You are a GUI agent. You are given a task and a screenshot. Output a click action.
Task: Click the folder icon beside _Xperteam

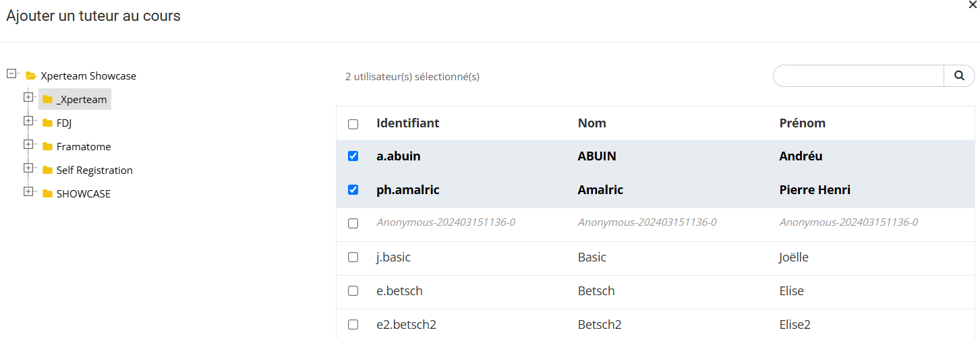pos(47,100)
